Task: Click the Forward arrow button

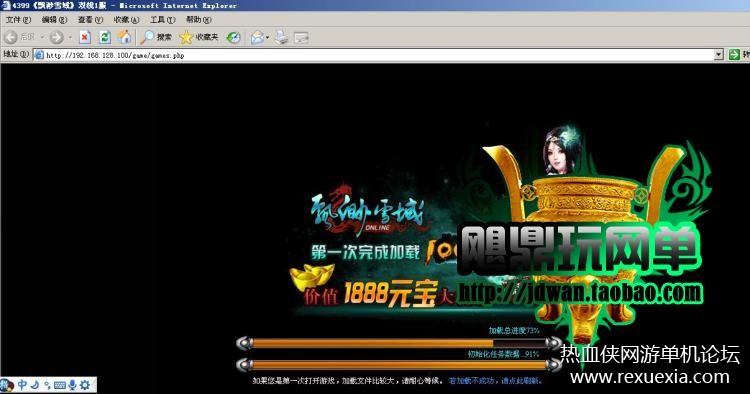Action: click(56, 37)
